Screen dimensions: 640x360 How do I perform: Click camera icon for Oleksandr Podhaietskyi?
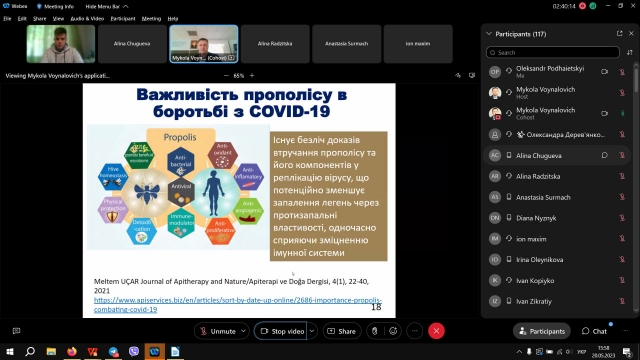pos(604,72)
